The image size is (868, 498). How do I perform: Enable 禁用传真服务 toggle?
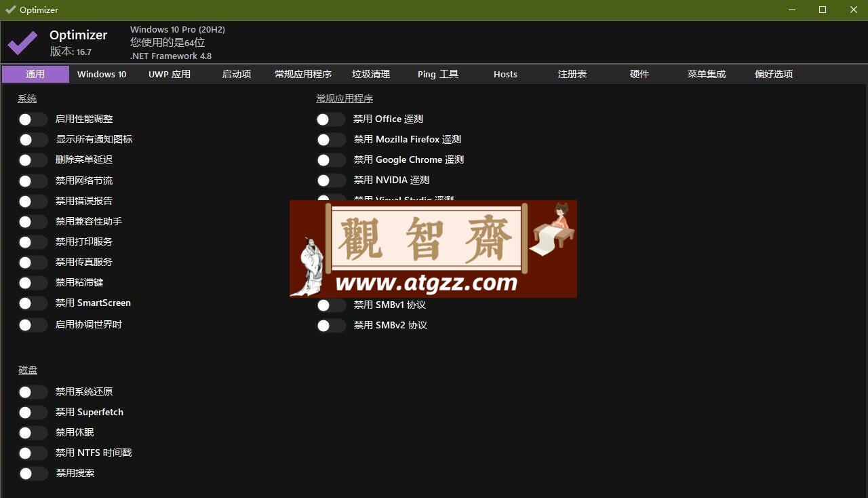coord(33,263)
